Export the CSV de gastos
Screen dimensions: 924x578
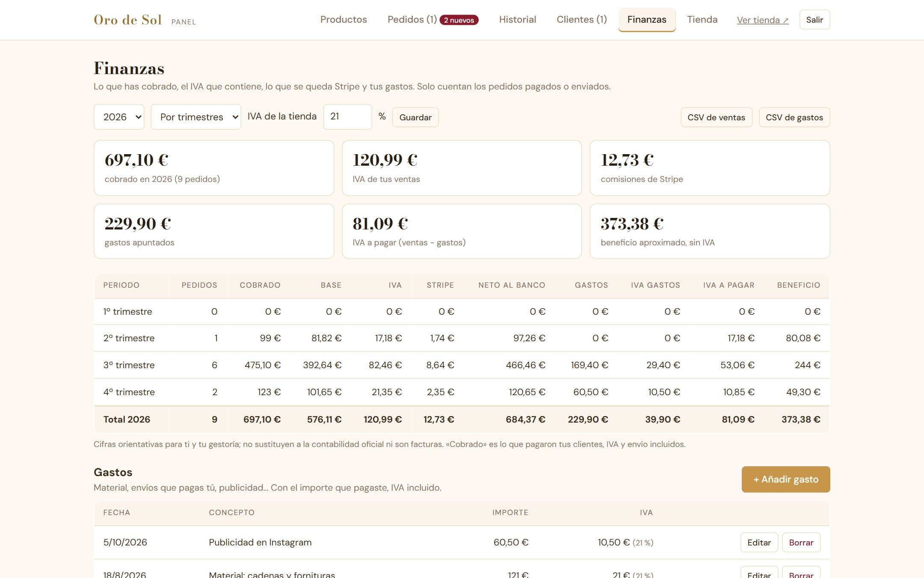(x=794, y=117)
